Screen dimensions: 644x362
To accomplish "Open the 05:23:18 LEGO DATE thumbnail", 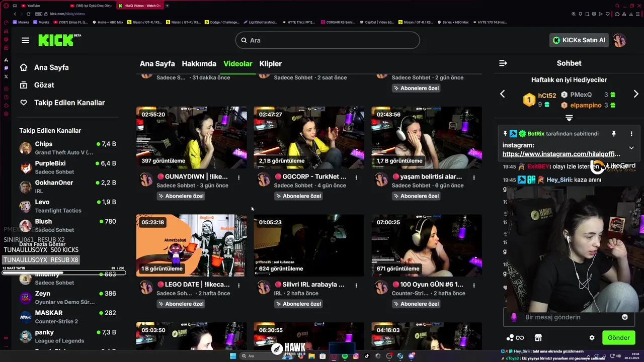I will click(192, 245).
